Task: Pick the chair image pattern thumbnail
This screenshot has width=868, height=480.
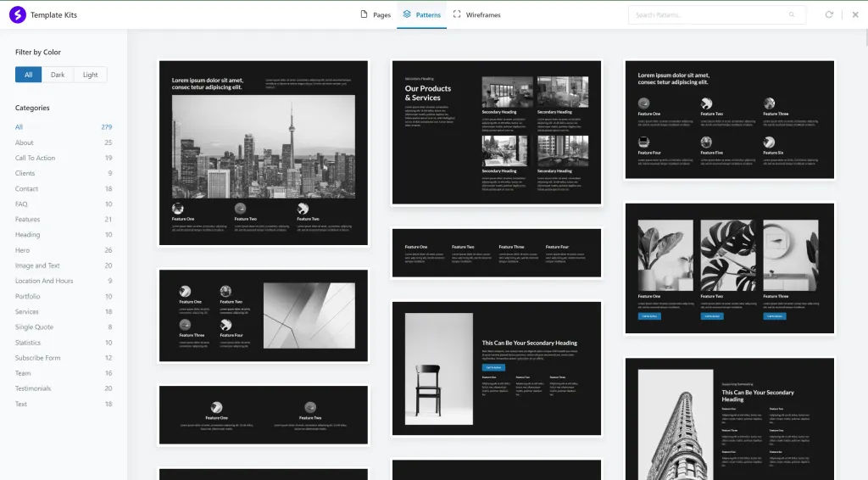Action: 496,368
